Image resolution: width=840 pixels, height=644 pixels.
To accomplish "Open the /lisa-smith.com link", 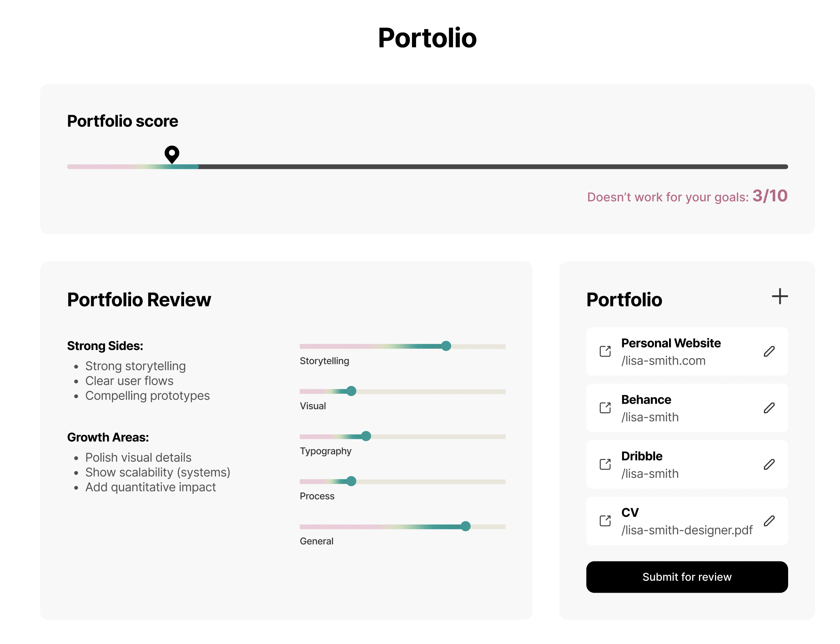I will (x=663, y=361).
